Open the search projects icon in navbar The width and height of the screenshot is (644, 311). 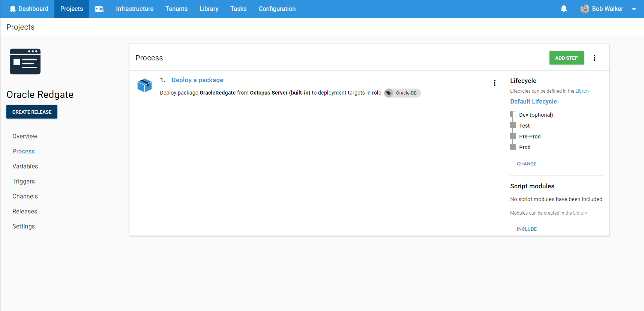point(99,9)
